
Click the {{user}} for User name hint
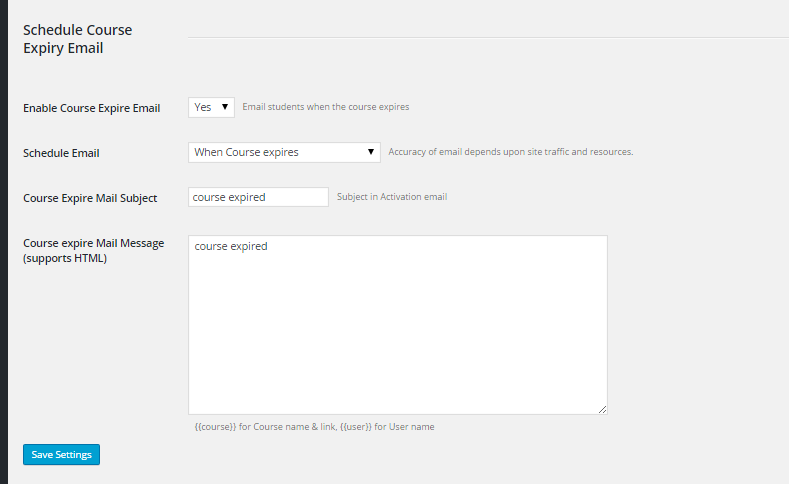(387, 427)
